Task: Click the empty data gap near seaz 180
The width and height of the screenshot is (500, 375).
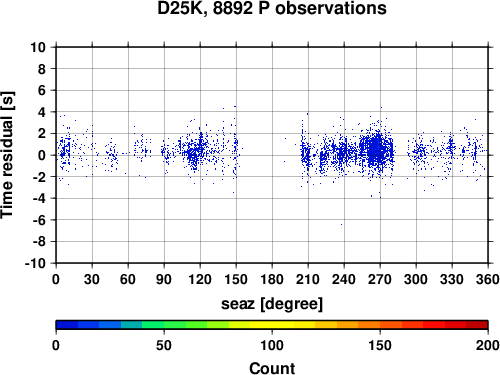Action: pos(268,155)
